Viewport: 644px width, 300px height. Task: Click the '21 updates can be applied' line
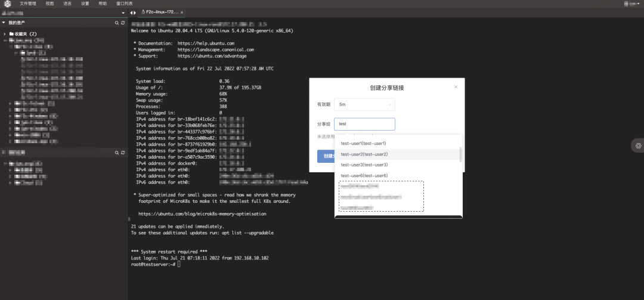pos(178,227)
